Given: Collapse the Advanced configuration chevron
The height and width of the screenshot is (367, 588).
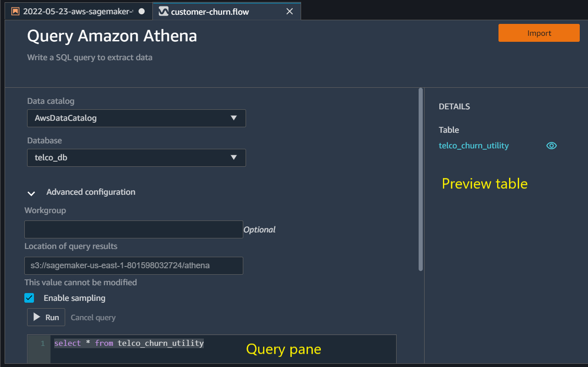Looking at the screenshot, I should (x=31, y=193).
